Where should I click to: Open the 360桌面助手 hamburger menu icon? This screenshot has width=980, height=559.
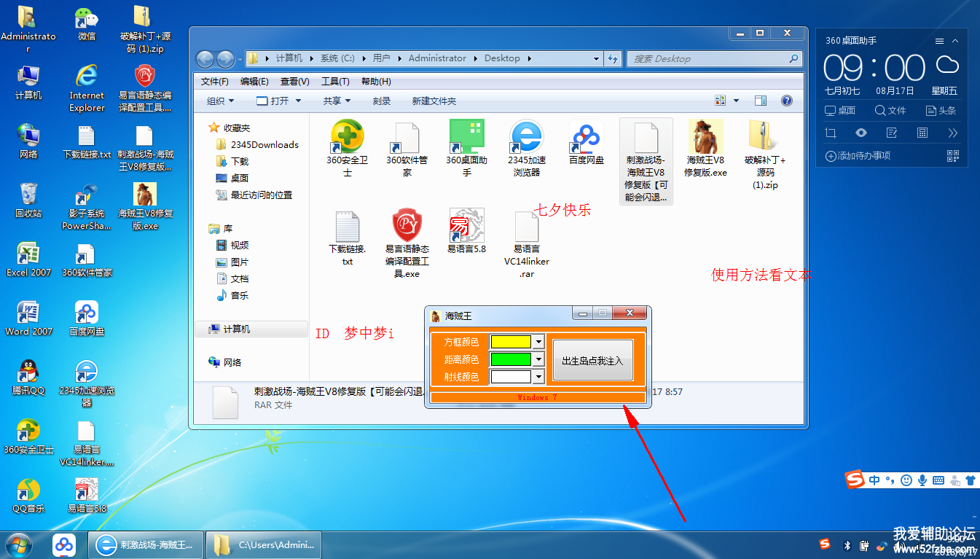pos(939,41)
